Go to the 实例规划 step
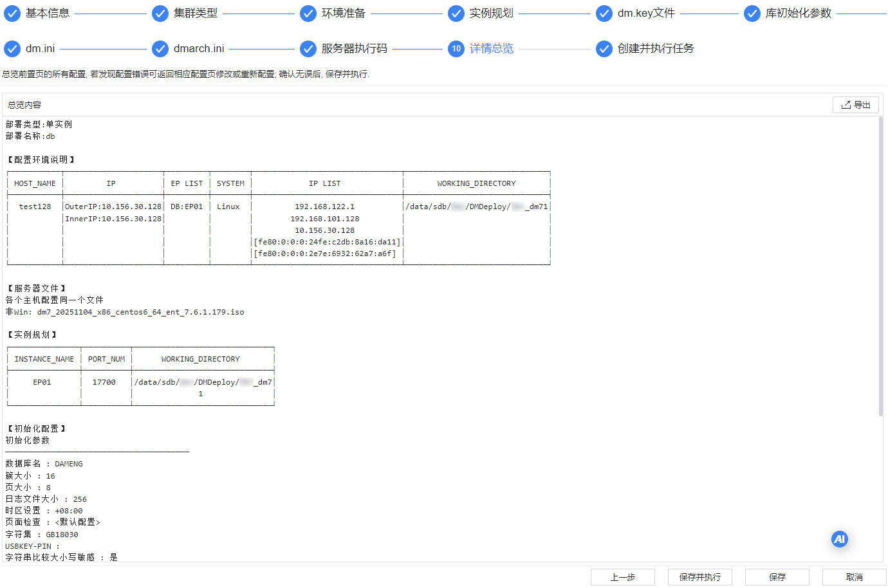The width and height of the screenshot is (888, 588). point(492,13)
